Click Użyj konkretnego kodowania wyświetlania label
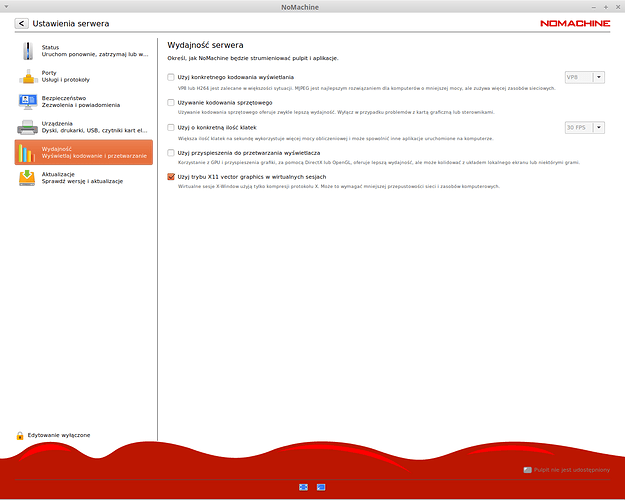 pos(236,77)
